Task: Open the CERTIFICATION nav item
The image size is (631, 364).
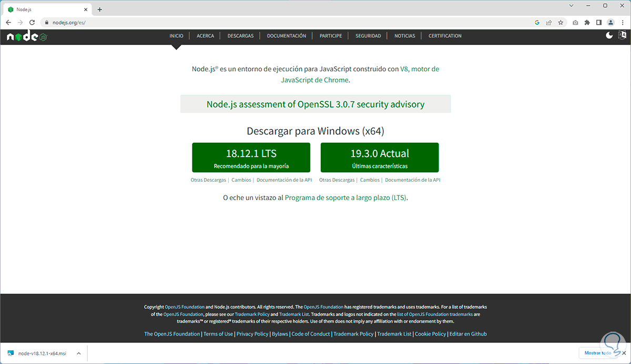Action: tap(445, 36)
